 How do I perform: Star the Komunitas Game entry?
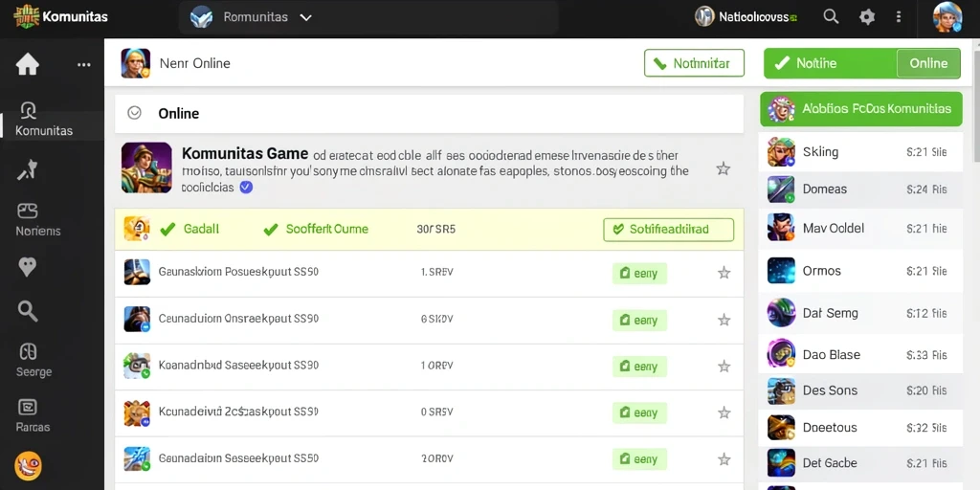(724, 168)
